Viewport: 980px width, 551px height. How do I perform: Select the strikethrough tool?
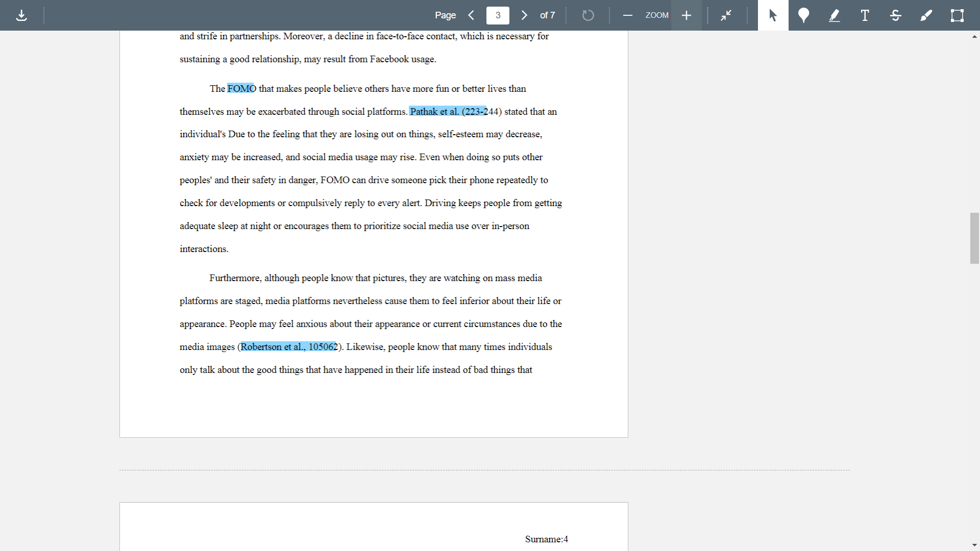[x=895, y=15]
